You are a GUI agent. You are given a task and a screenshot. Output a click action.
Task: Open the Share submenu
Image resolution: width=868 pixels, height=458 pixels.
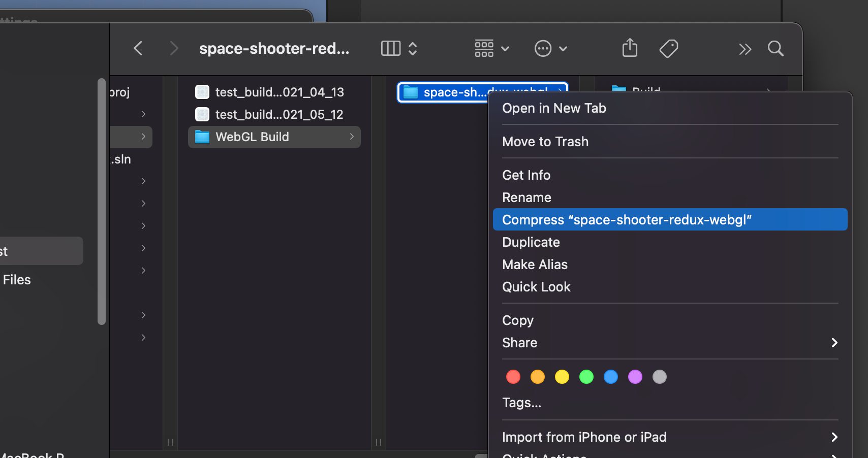pyautogui.click(x=670, y=343)
